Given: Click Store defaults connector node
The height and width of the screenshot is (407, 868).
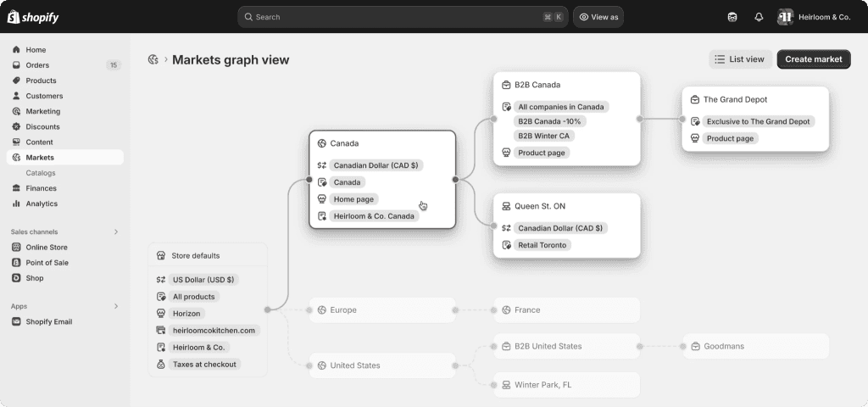Looking at the screenshot, I should click(x=267, y=310).
